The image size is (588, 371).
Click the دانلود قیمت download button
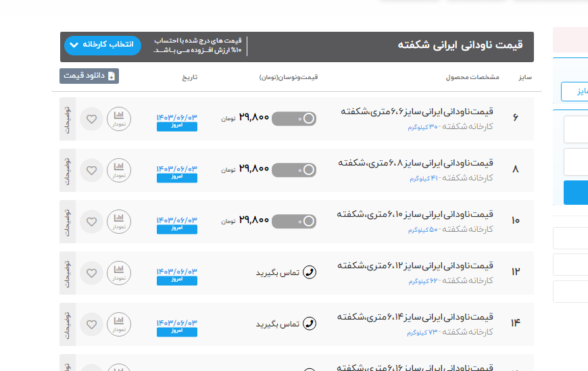click(x=89, y=76)
